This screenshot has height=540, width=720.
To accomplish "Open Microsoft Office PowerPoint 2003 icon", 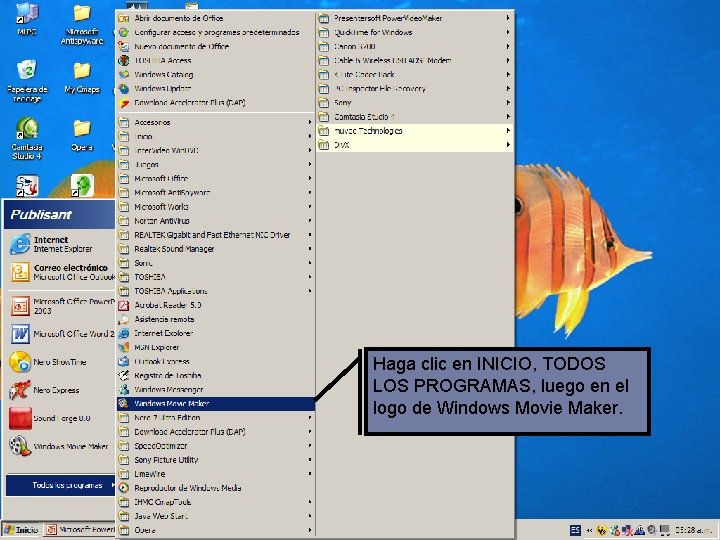I will tap(20, 306).
